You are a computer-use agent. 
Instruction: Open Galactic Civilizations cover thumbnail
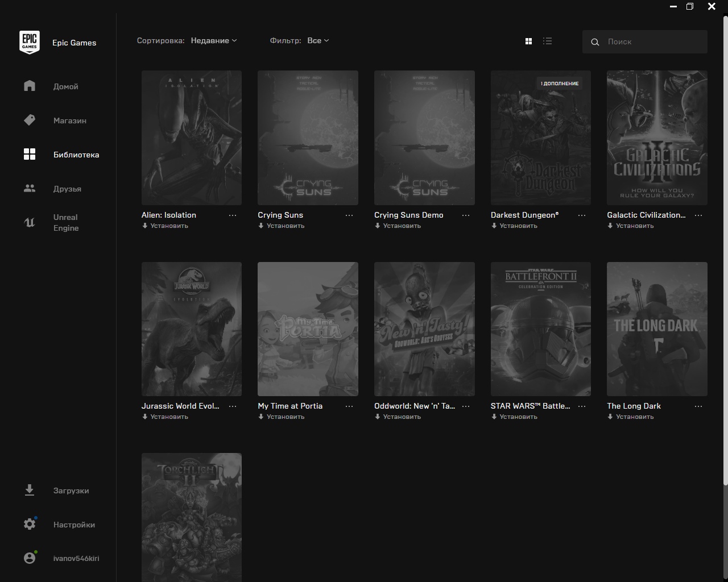tap(657, 138)
